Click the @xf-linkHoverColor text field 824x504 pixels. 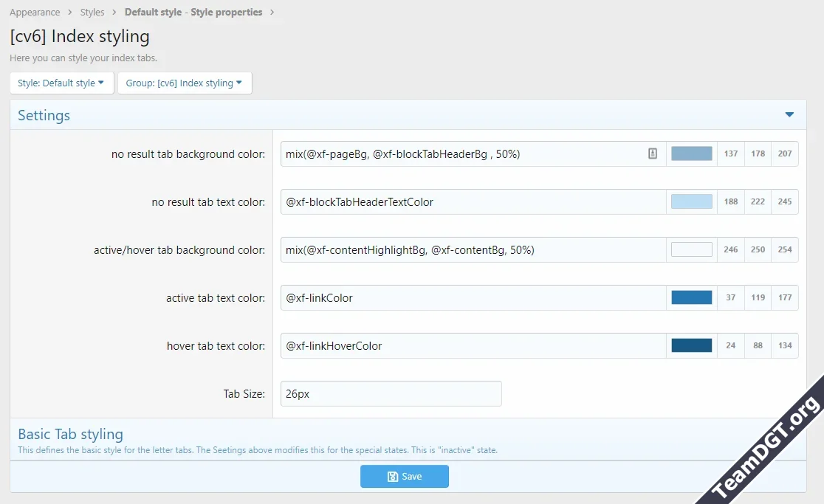coord(473,346)
